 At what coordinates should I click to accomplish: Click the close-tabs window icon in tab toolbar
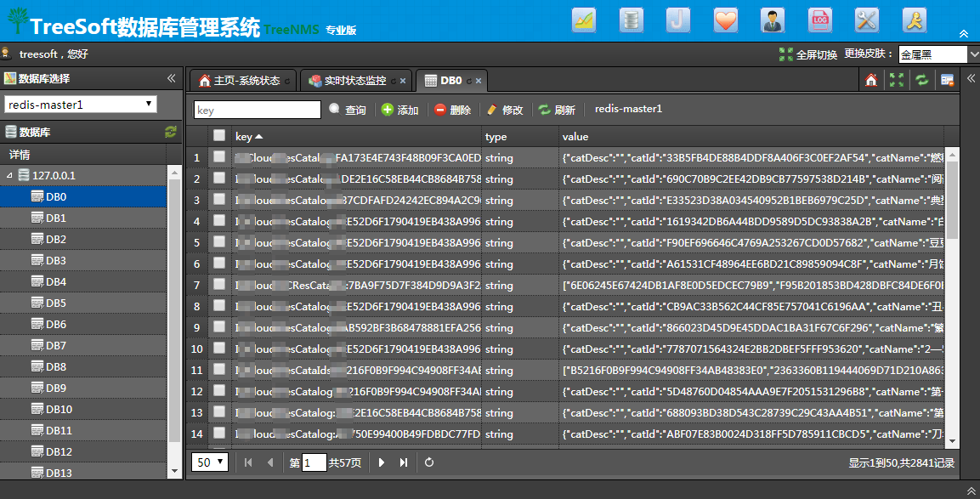tap(947, 80)
